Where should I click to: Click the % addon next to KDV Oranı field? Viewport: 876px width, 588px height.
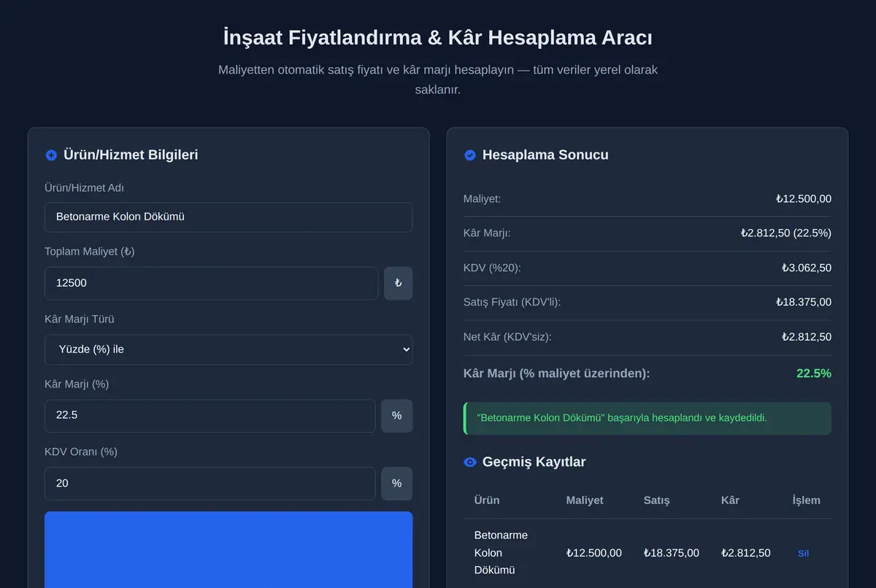pos(396,484)
